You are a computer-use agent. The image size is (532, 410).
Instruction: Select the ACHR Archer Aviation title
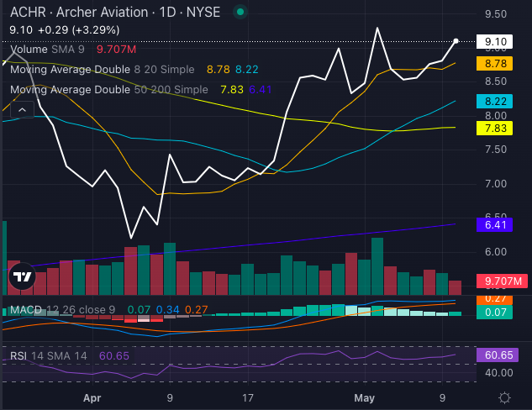click(115, 13)
